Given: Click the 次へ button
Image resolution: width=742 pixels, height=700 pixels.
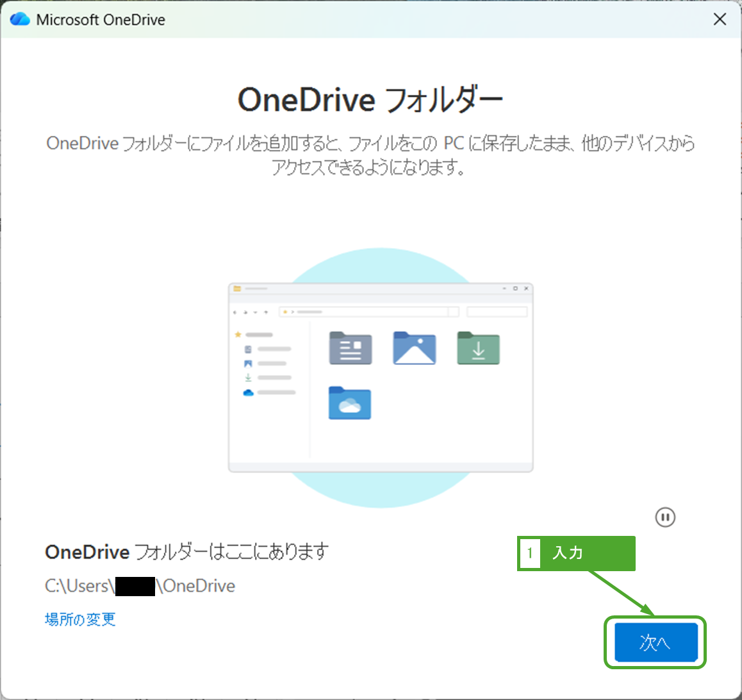Looking at the screenshot, I should click(655, 642).
